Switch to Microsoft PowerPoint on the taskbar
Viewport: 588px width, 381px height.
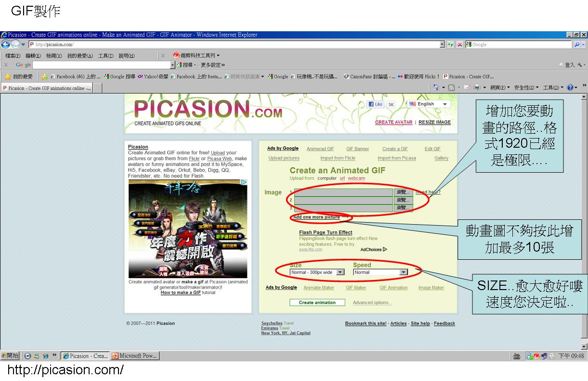click(135, 356)
